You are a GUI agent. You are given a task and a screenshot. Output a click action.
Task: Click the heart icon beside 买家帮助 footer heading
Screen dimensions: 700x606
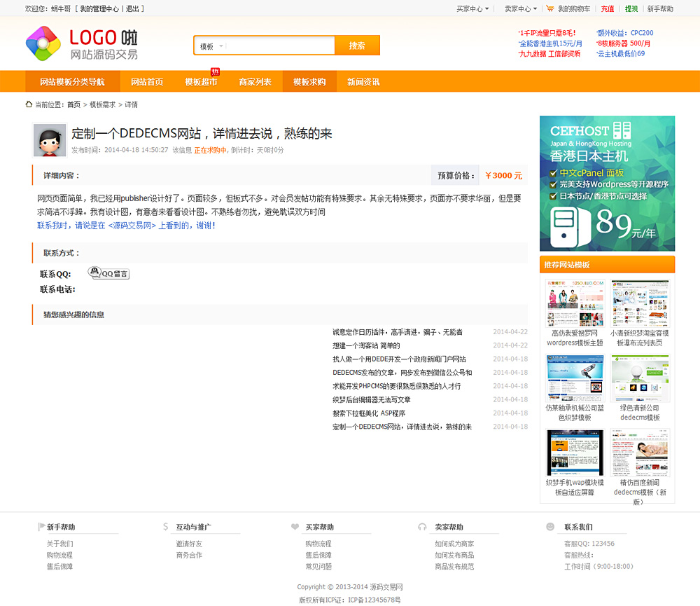(x=295, y=527)
